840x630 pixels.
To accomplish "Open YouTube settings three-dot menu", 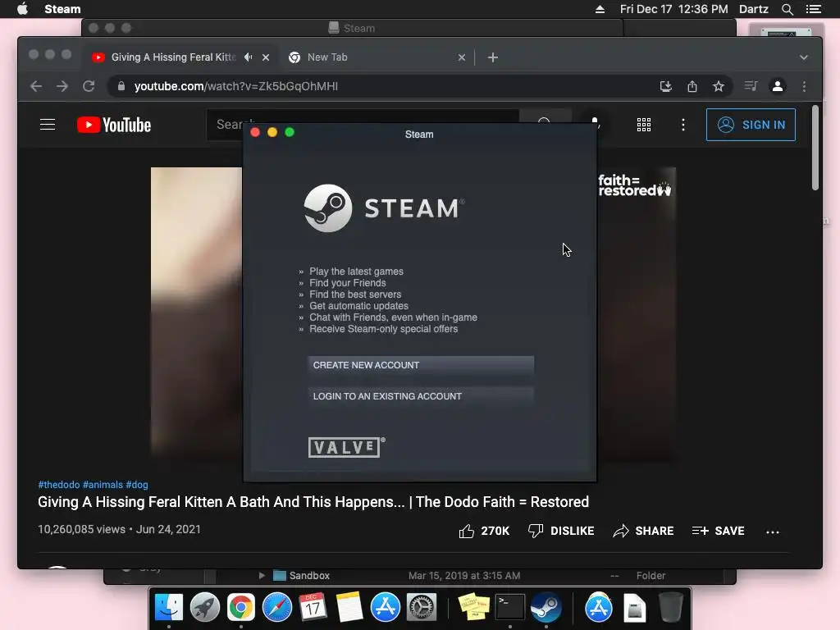I will click(x=683, y=125).
